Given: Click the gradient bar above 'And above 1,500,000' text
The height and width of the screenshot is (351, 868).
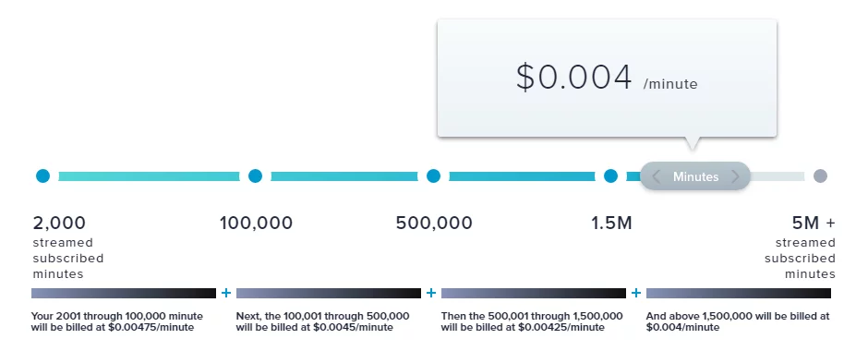Looking at the screenshot, I should pos(739,293).
